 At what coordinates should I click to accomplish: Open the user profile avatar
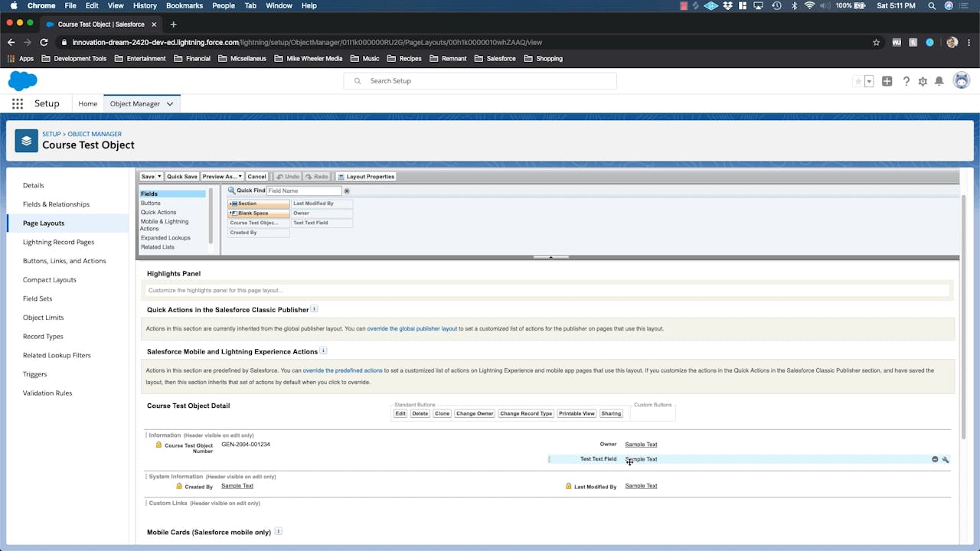click(961, 81)
